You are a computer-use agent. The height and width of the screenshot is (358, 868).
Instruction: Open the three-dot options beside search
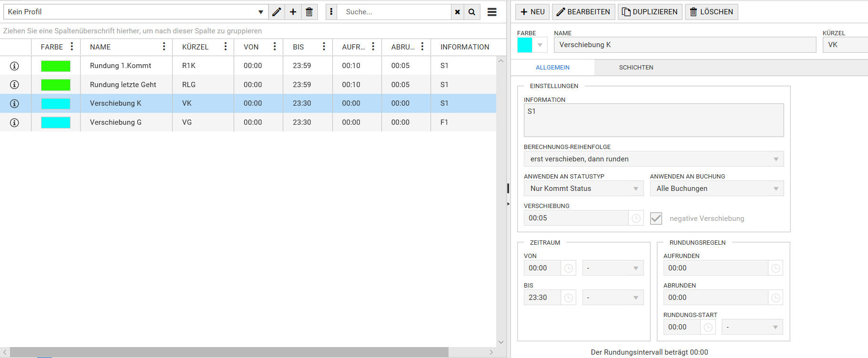331,12
